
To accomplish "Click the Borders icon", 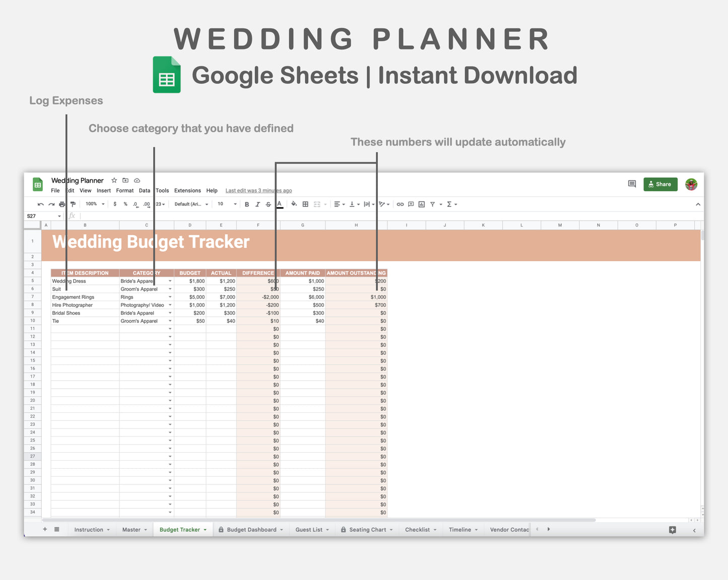I will point(305,204).
